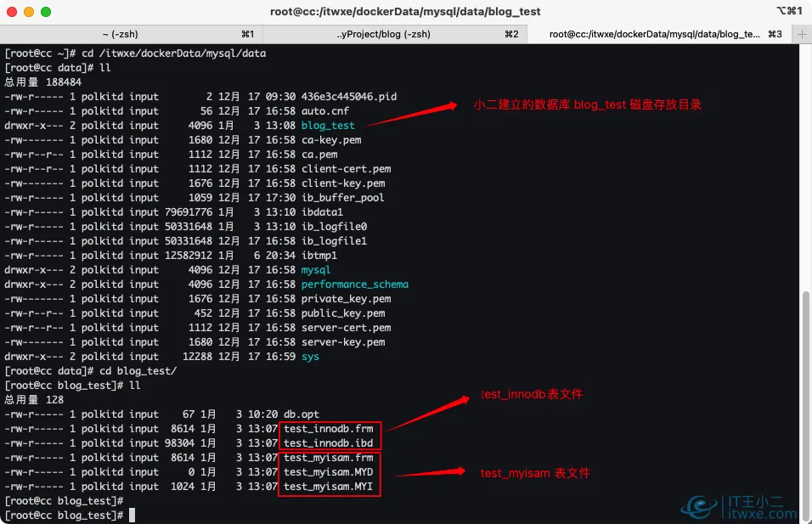Click the ca-key.pem filename in the listing

[x=331, y=139]
